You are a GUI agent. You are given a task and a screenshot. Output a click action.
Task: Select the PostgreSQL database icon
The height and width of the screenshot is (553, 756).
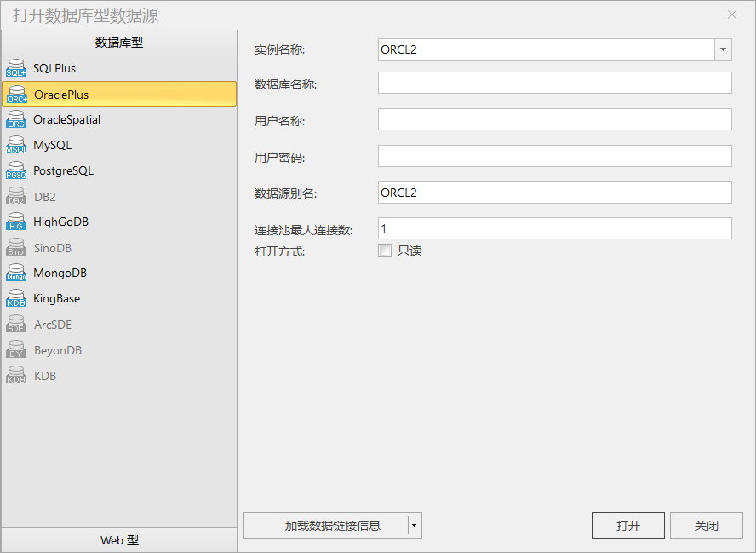pos(16,170)
